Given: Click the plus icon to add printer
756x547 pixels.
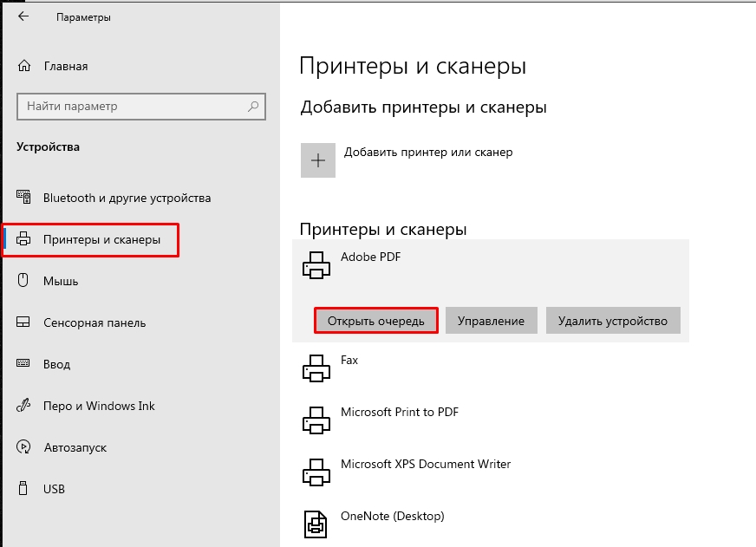Looking at the screenshot, I should coord(317,160).
